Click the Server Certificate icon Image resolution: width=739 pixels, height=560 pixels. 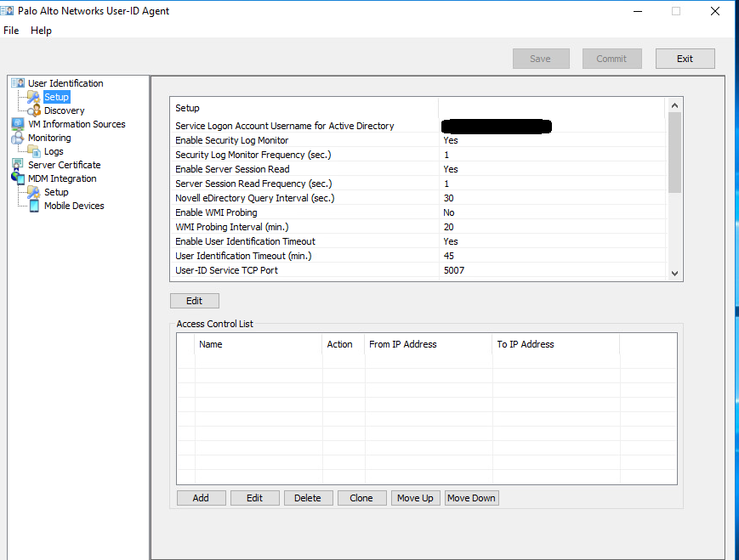(18, 165)
